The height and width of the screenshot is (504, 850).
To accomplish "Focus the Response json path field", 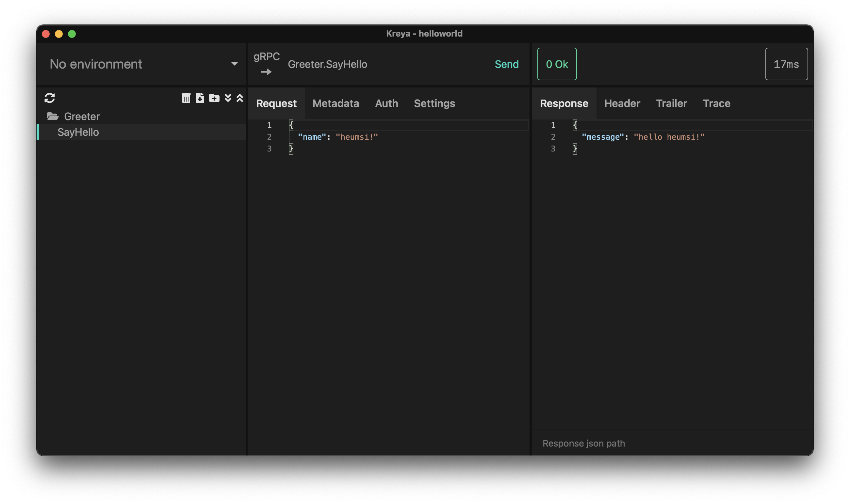I will click(x=671, y=443).
